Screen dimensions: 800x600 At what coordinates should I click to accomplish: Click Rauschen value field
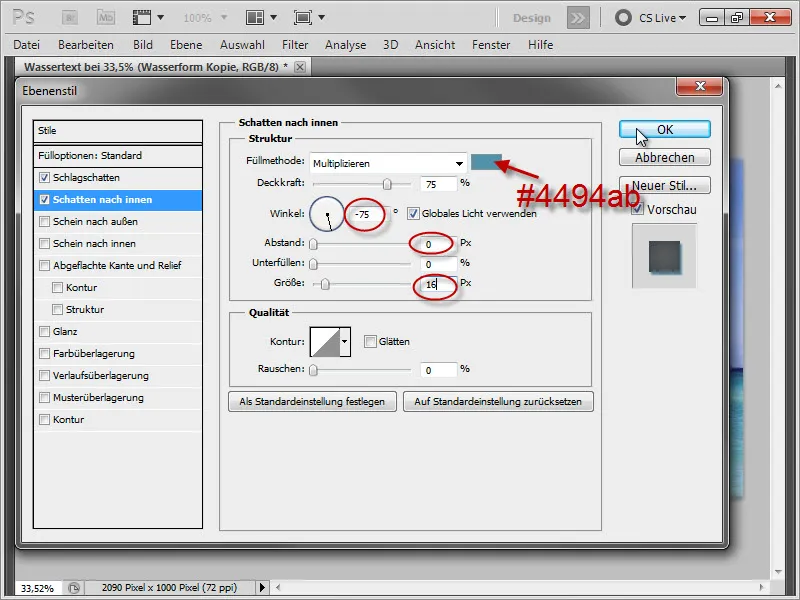tap(439, 370)
